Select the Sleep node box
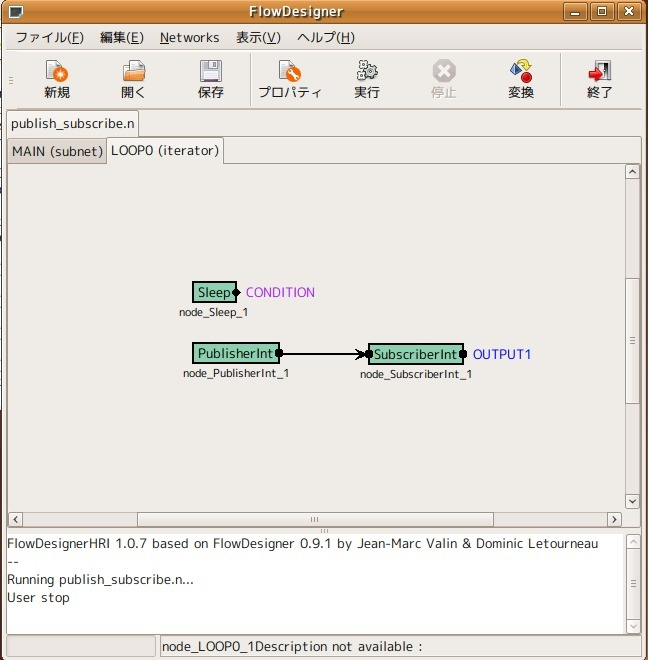 click(x=214, y=292)
